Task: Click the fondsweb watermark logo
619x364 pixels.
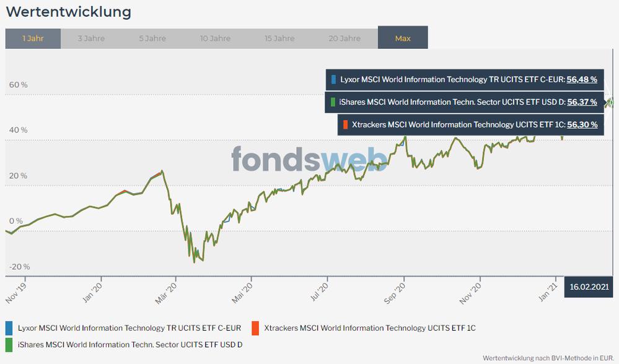Action: pos(308,160)
